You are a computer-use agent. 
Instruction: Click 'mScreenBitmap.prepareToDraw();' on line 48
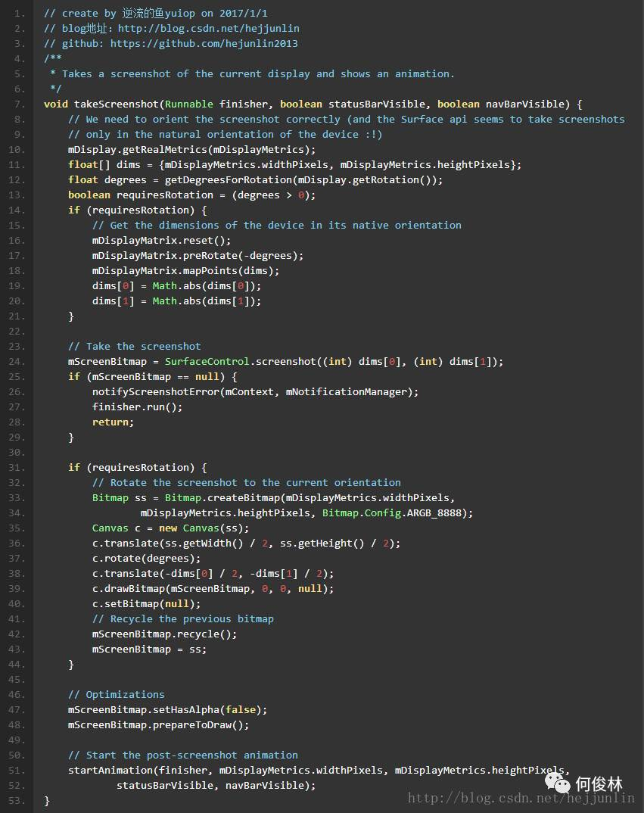(158, 725)
